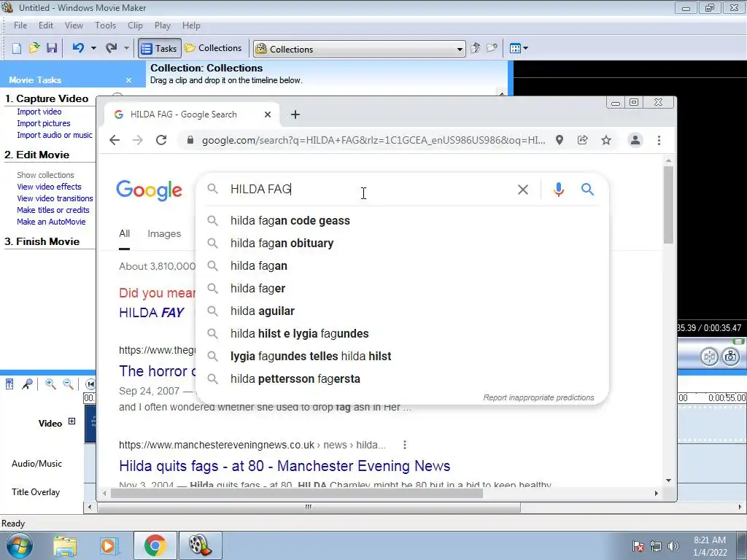
Task: Open Windows Explorer from the taskbar
Action: [65, 545]
